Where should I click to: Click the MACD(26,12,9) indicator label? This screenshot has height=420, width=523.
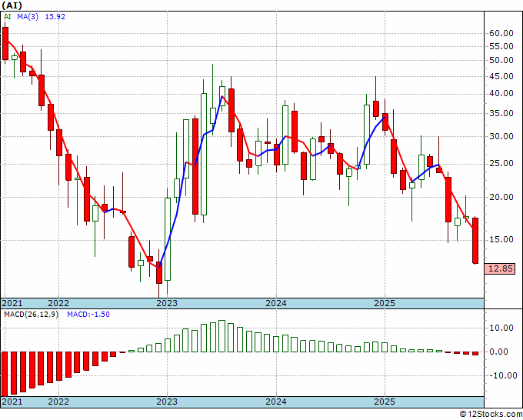pos(31,315)
